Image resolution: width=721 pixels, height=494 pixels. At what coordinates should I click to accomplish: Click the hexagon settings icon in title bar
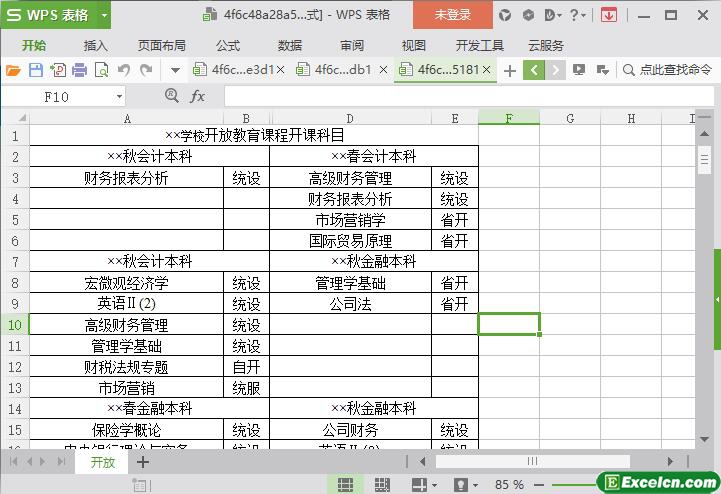click(x=528, y=15)
